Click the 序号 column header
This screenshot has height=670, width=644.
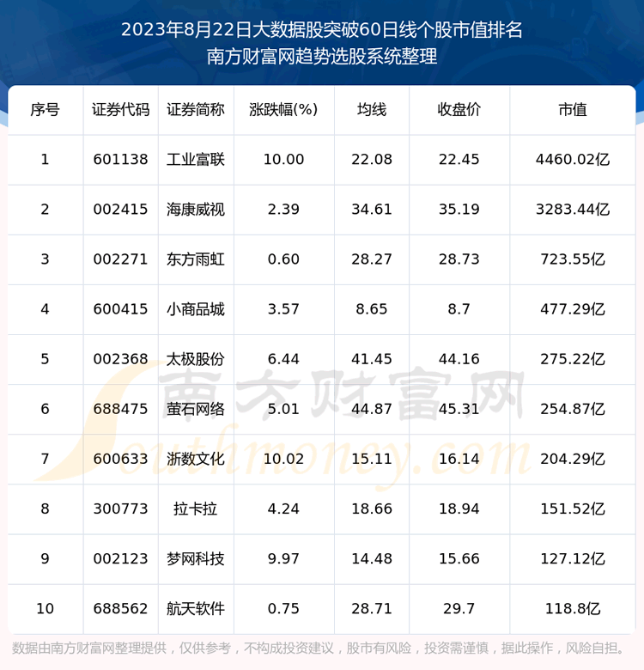(45, 110)
